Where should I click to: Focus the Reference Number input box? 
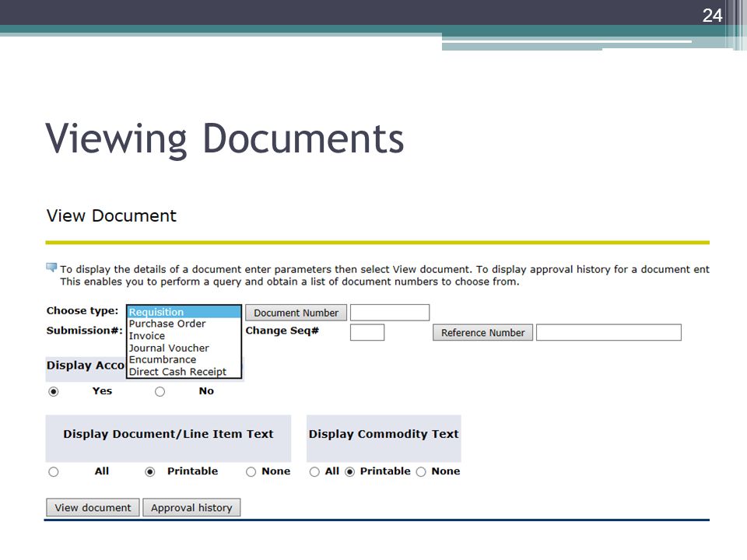tap(608, 332)
